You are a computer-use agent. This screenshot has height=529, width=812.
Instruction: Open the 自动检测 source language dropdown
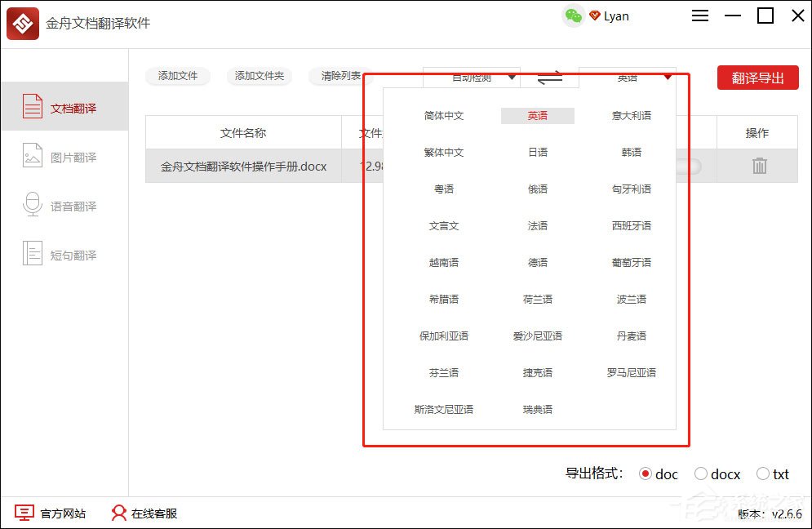(472, 77)
